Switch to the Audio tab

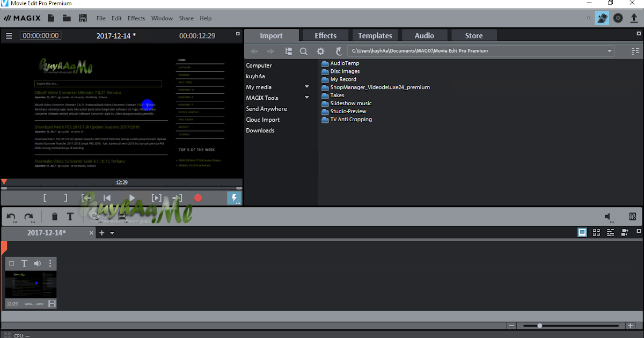point(425,35)
